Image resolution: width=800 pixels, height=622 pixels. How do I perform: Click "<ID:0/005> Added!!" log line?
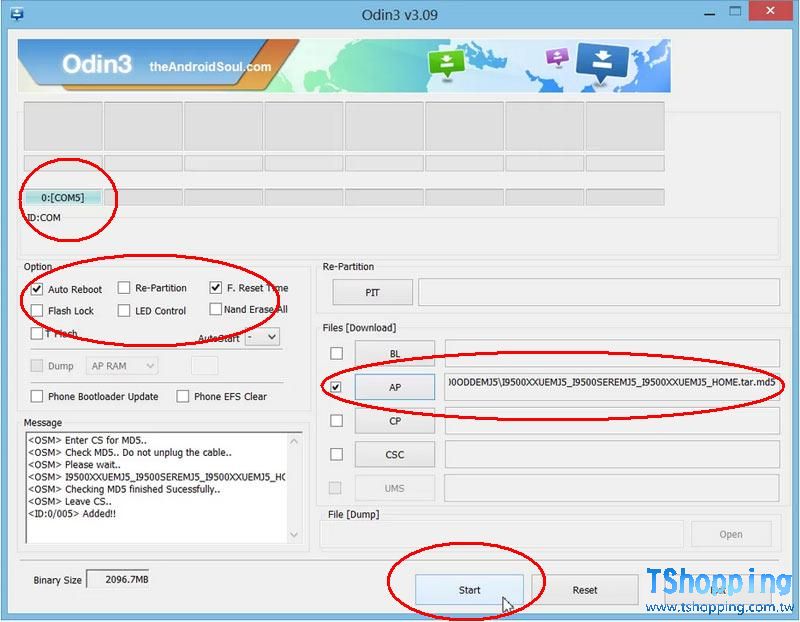72,513
